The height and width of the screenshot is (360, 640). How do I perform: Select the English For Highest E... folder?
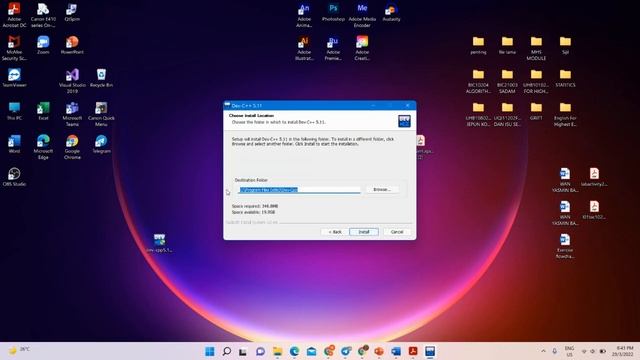point(565,113)
